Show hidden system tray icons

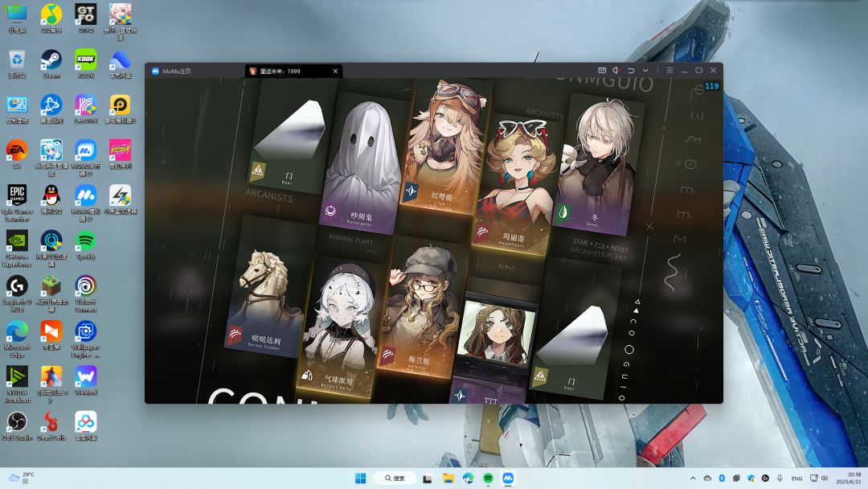point(693,478)
